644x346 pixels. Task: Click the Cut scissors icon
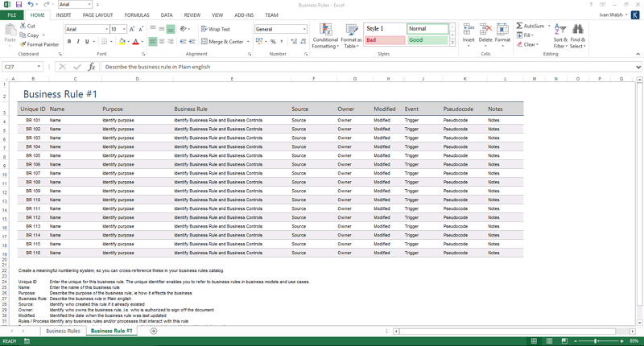point(23,26)
